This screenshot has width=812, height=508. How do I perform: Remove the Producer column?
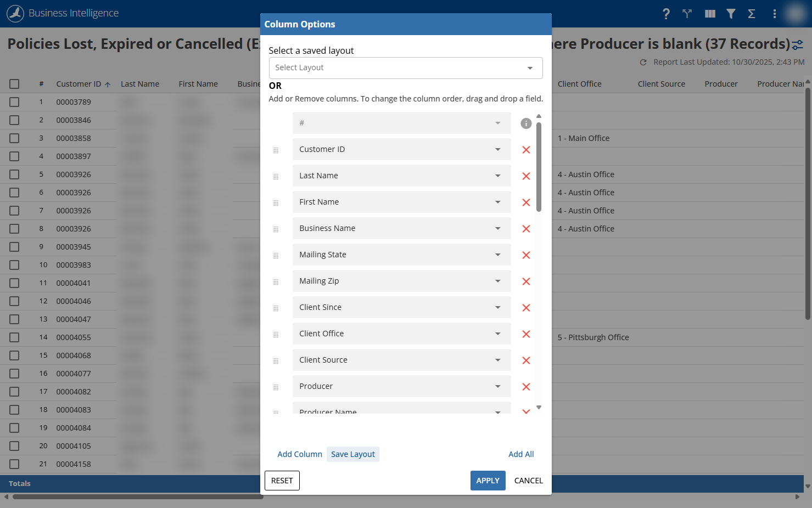pos(526,387)
